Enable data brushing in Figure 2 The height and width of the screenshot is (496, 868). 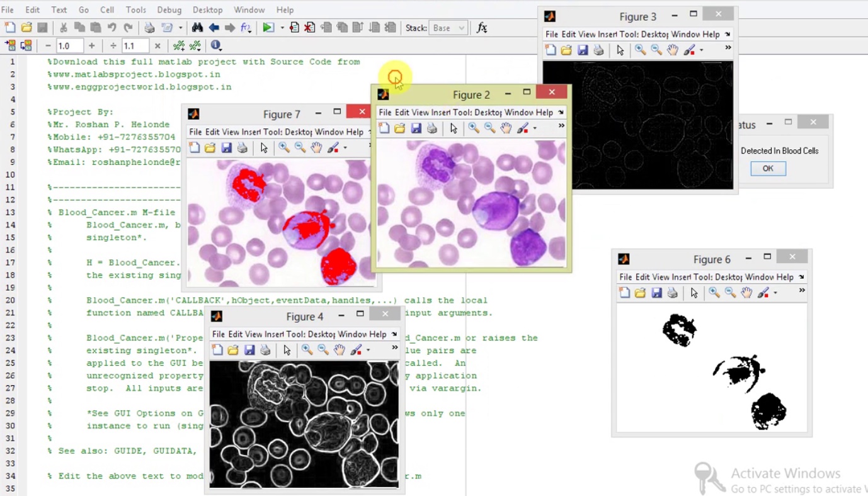[x=523, y=128]
